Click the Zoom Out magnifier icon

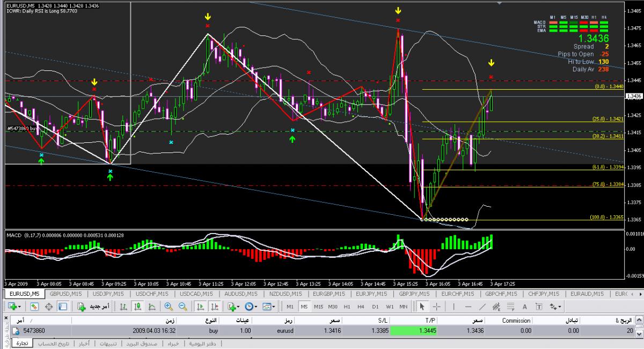[182, 307]
